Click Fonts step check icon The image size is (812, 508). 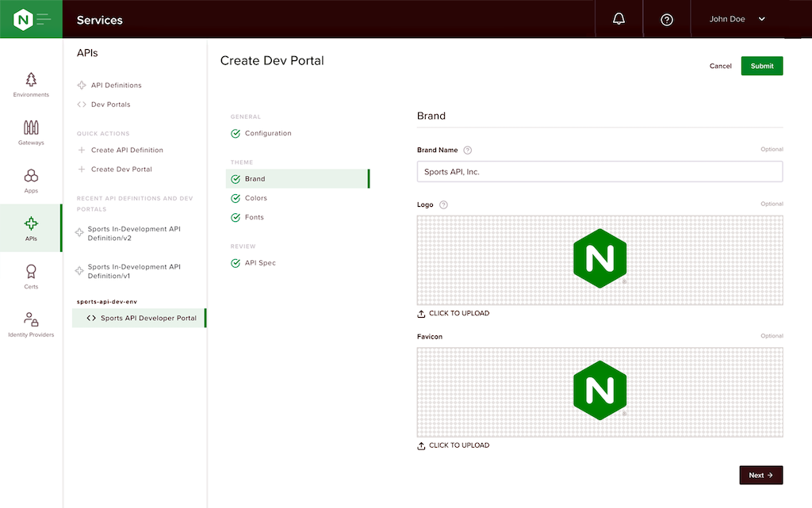tap(236, 217)
